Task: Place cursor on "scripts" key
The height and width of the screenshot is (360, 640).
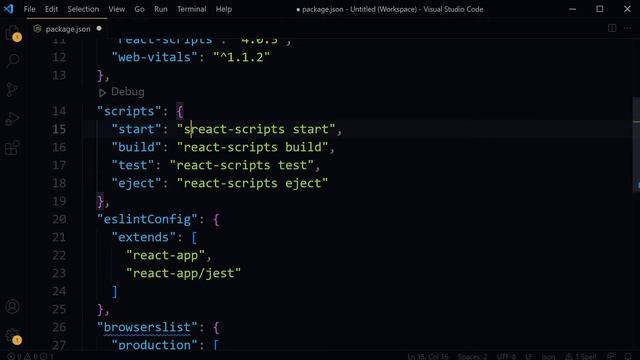Action: coord(129,111)
